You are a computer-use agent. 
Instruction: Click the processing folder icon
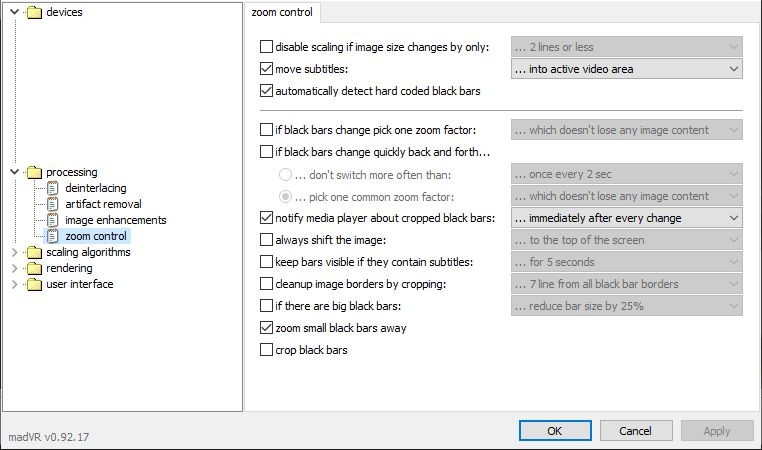pyautogui.click(x=35, y=172)
